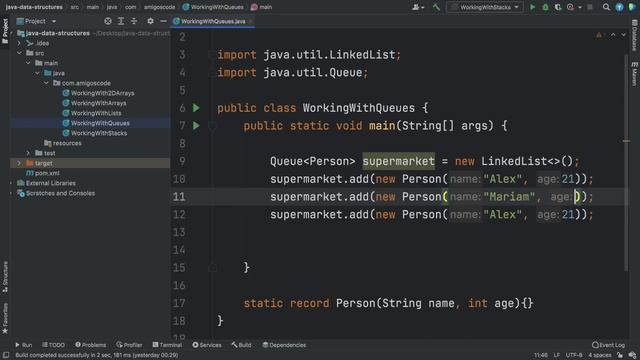640x360 pixels.
Task: Open the Database tool window on the right sidebar
Action: pos(635,35)
